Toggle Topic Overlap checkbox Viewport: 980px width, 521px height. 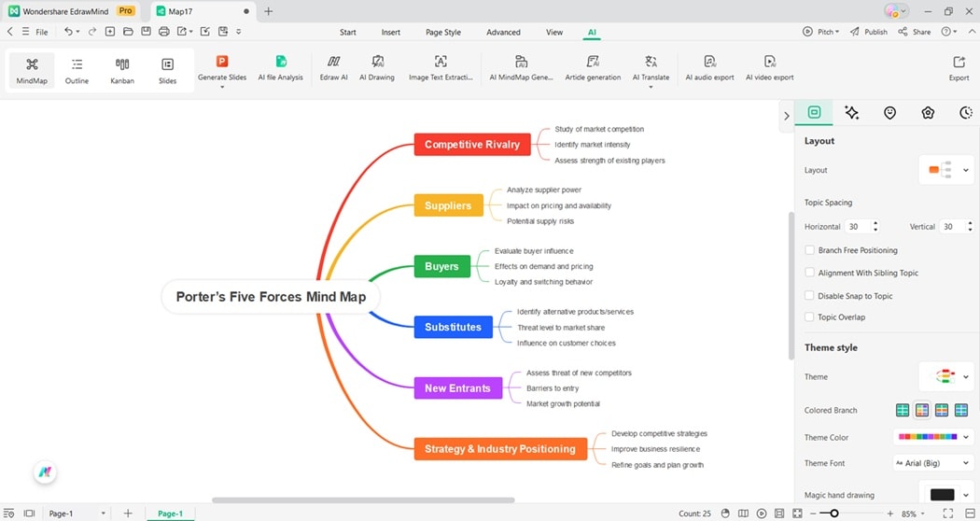tap(810, 317)
